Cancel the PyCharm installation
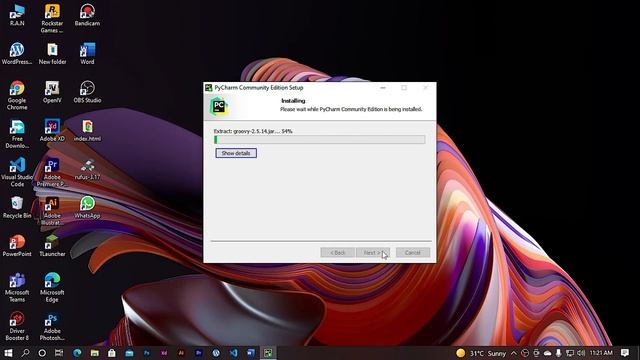Screen dimensions: 640x360 [413, 253]
